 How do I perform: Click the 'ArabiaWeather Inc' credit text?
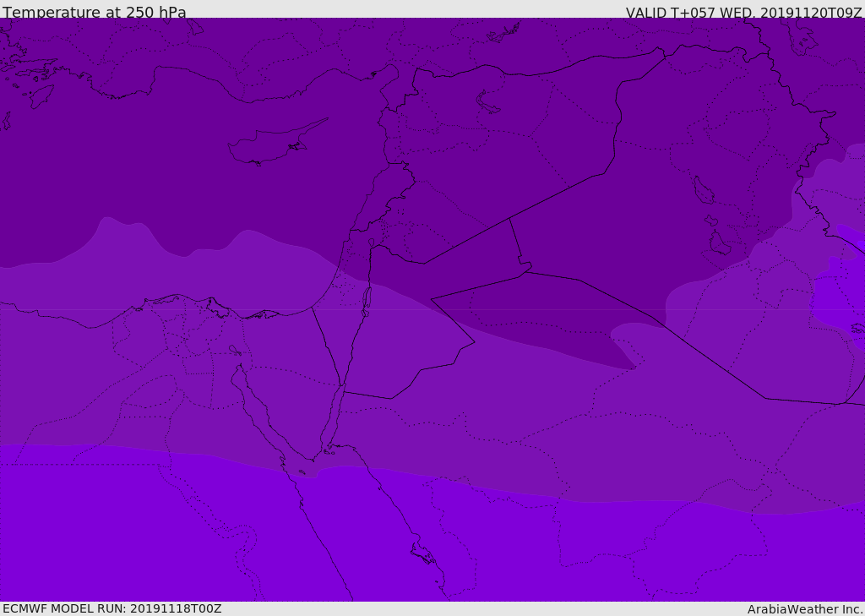[804, 609]
